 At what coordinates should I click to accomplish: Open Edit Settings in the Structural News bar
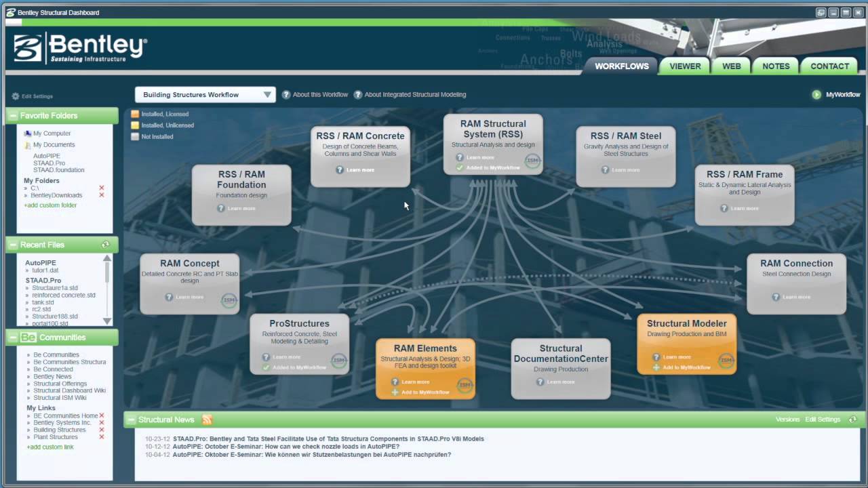coord(823,420)
